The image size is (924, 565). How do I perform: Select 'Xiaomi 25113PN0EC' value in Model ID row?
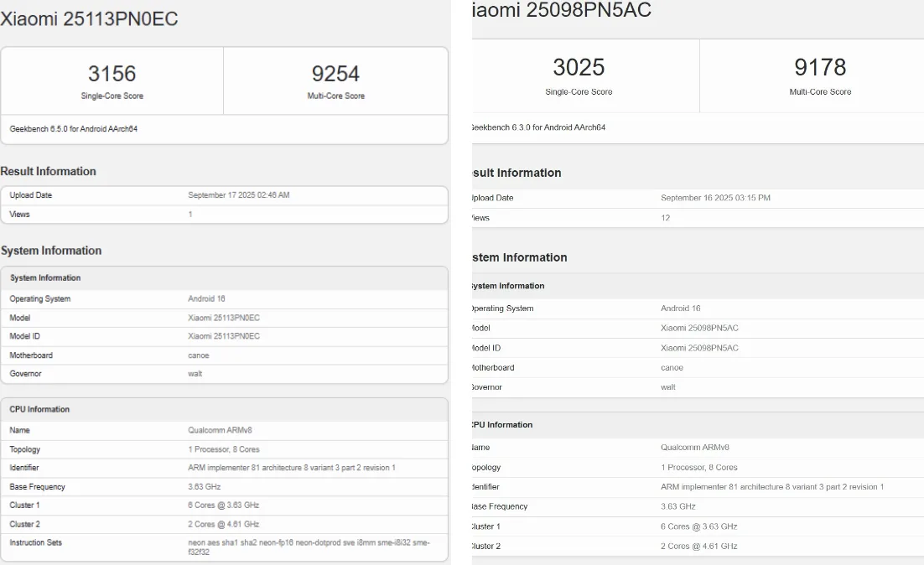pos(224,336)
